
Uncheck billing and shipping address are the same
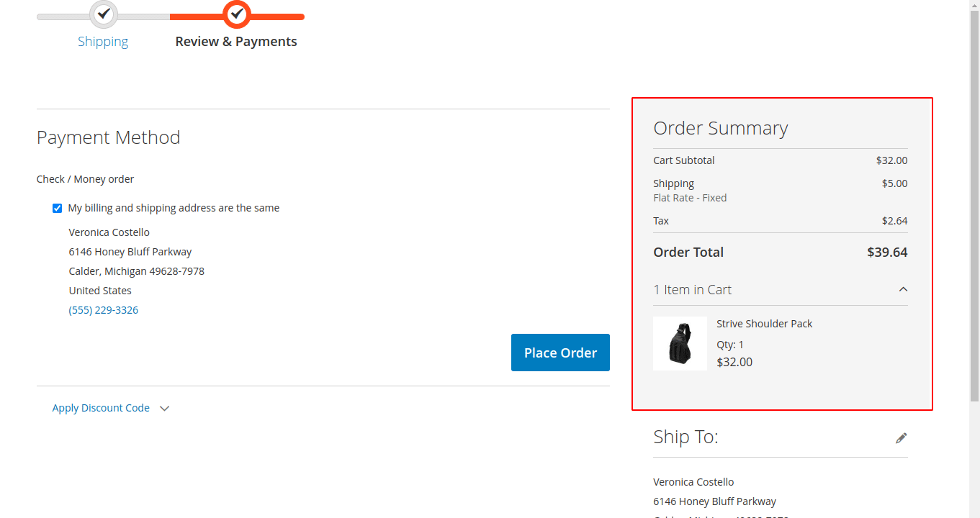pos(58,209)
